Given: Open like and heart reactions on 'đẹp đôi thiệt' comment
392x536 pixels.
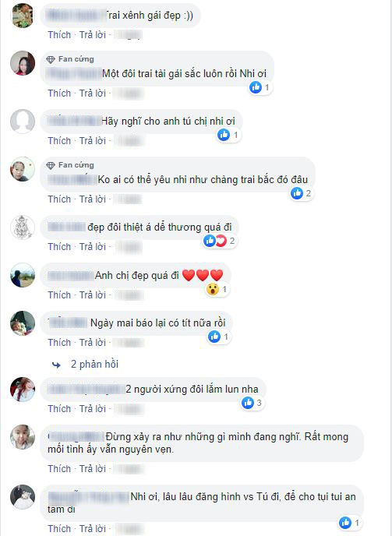Looking at the screenshot, I should point(219,241).
